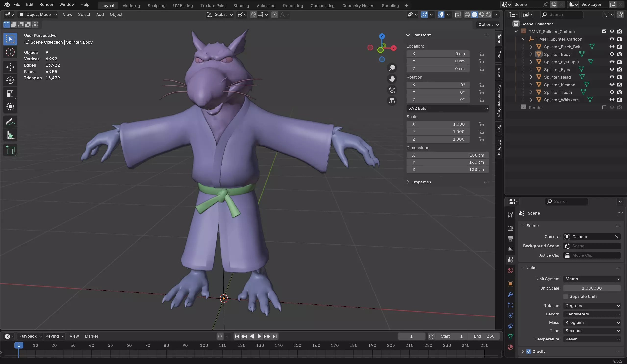Open the XYZ Euler rotation mode dropdown

[x=447, y=108]
